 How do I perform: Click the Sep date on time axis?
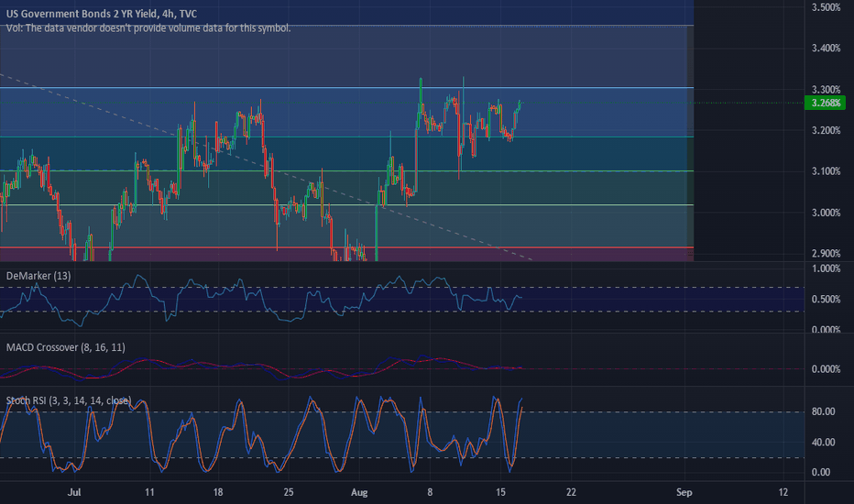(684, 492)
